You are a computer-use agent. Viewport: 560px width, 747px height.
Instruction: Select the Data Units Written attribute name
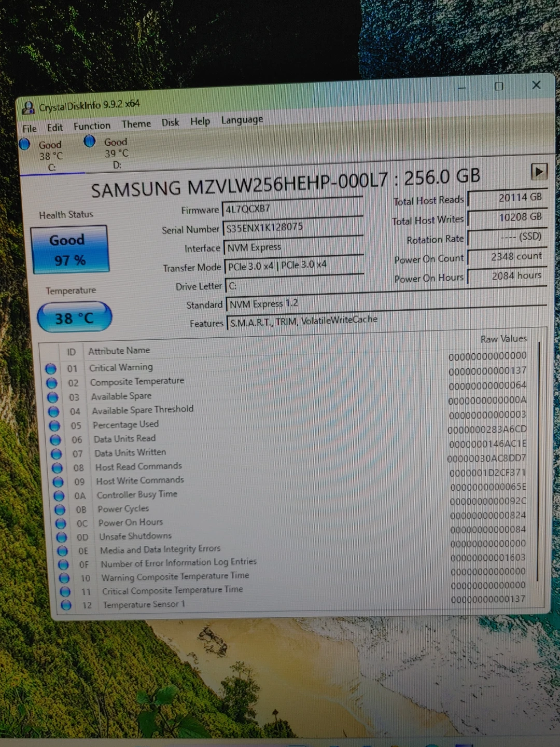pyautogui.click(x=130, y=452)
